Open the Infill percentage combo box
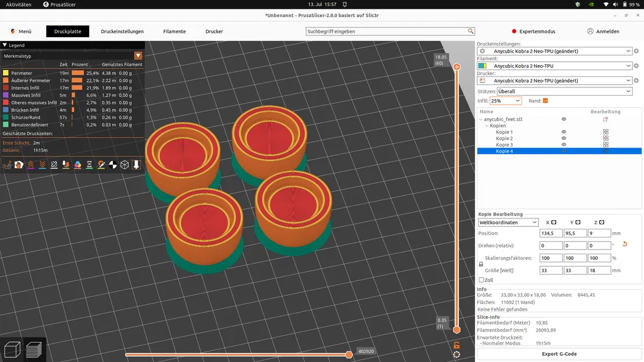This screenshot has height=362, width=644. click(x=505, y=101)
